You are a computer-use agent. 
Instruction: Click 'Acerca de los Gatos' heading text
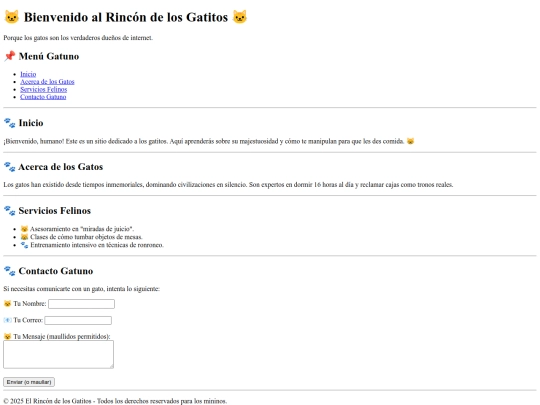pyautogui.click(x=61, y=167)
